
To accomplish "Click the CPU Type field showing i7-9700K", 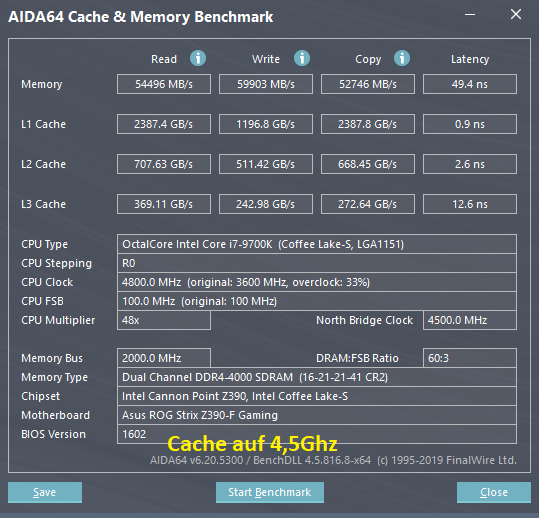I will (x=317, y=244).
